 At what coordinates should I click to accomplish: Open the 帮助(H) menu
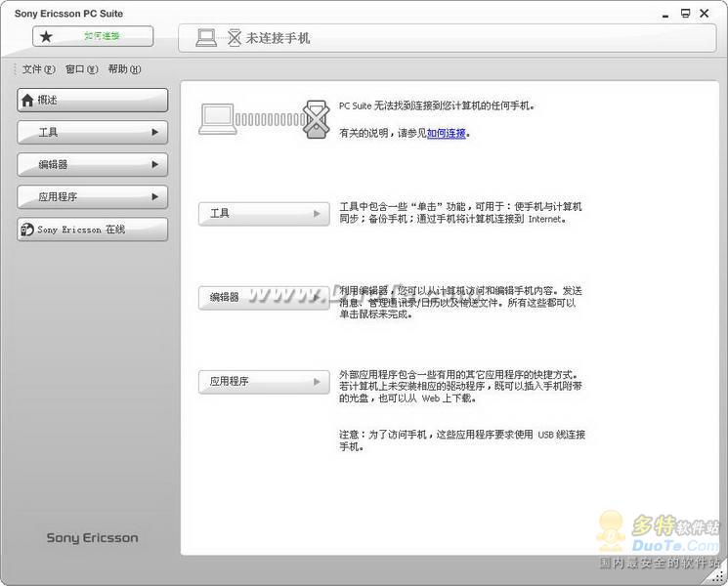click(124, 69)
